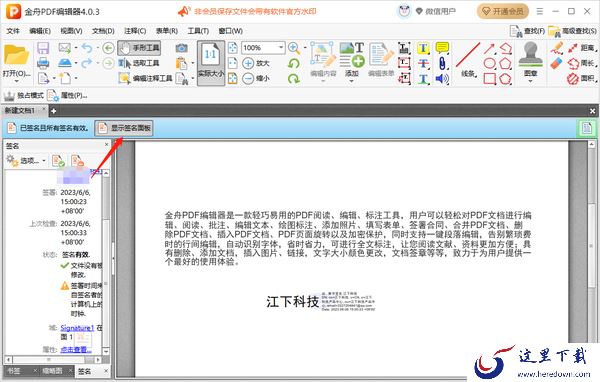The image size is (600, 382).
Task: Select the 距离 distance measuring tool
Action: (x=582, y=48)
